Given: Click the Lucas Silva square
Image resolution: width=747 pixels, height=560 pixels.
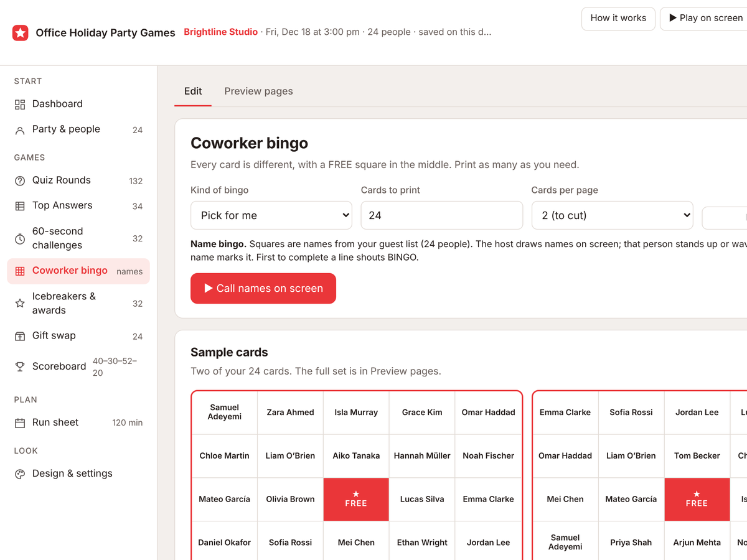Looking at the screenshot, I should pos(422,499).
